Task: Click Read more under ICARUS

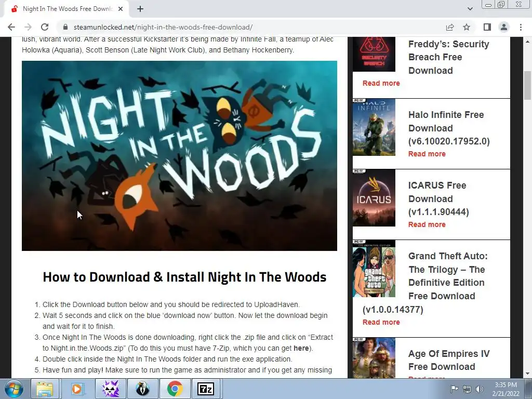Action: coord(427,224)
